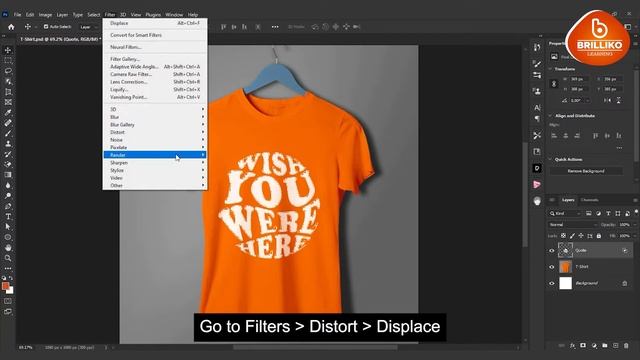Collapse the Transform section
The height and width of the screenshot is (360, 640).
click(x=550, y=69)
